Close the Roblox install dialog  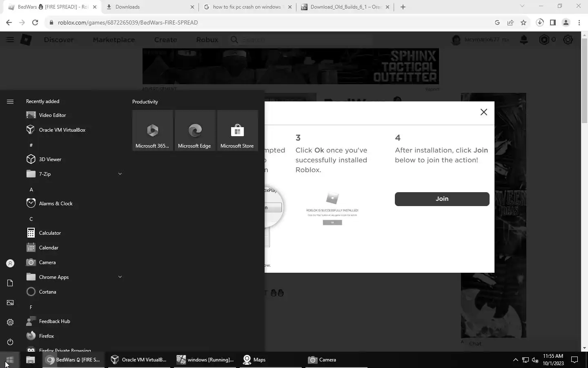[x=483, y=112]
